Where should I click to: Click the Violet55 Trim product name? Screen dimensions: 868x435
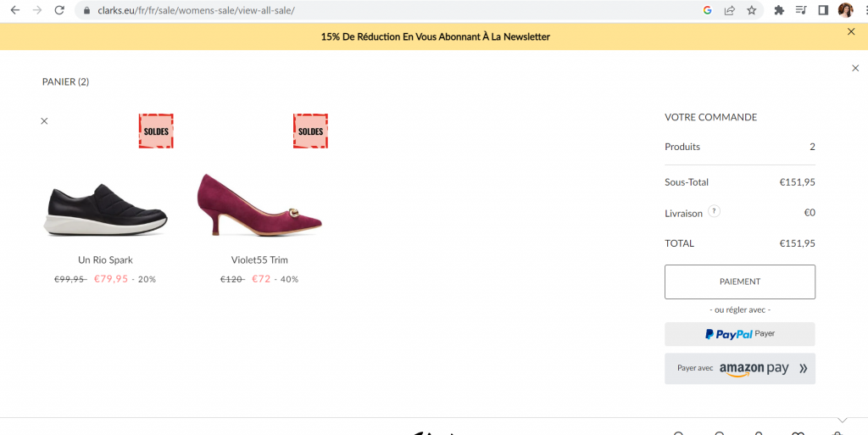(x=259, y=260)
